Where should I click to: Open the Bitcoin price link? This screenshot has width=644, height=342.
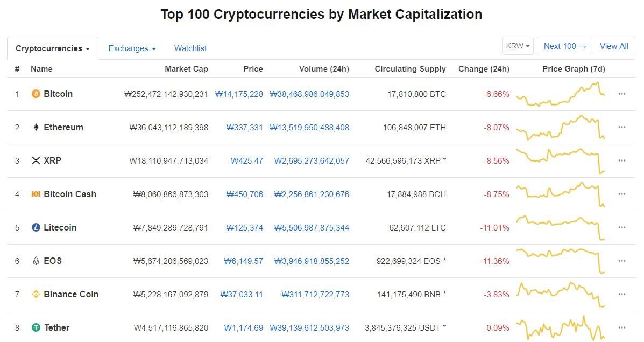point(239,94)
